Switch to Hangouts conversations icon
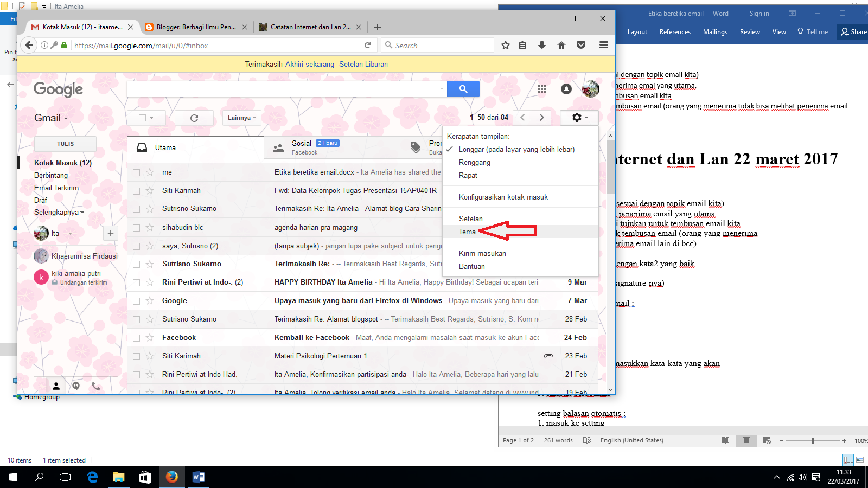 coord(76,386)
